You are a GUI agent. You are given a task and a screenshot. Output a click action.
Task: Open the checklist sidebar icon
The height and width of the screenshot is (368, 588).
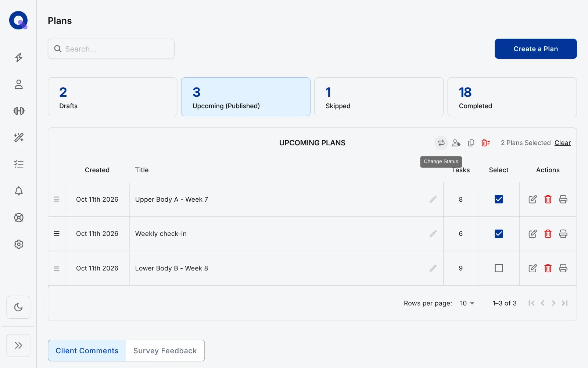(18, 164)
